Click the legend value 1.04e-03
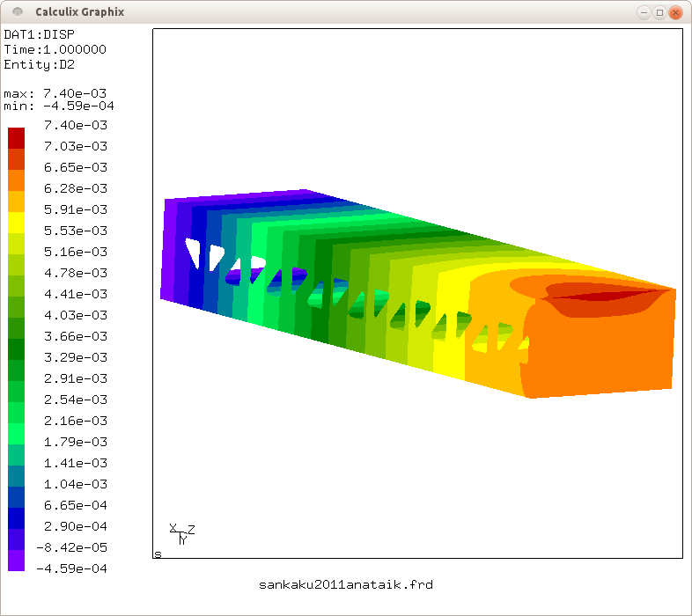This screenshot has height=616, width=692. [76, 484]
